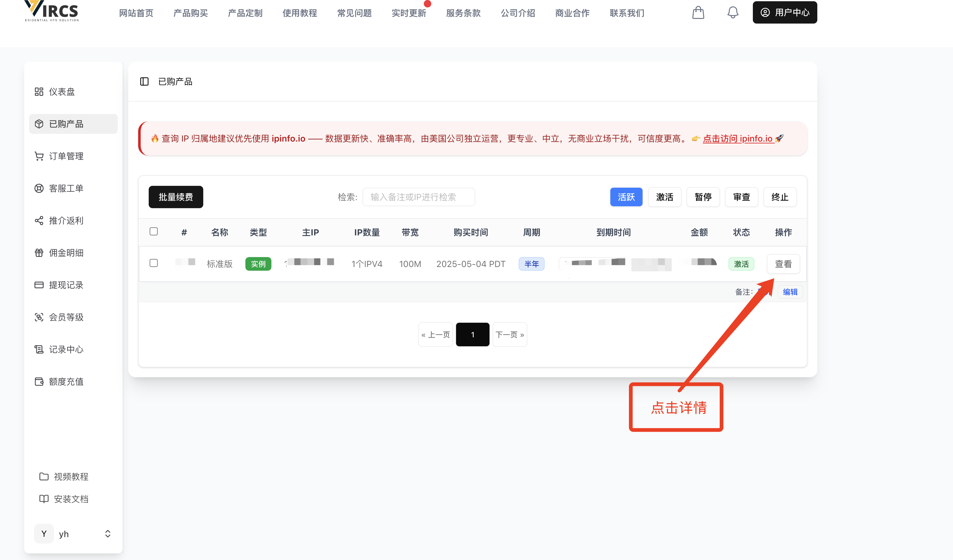The image size is (953, 560).
Task: Switch to the 终止 status tab
Action: (x=780, y=197)
